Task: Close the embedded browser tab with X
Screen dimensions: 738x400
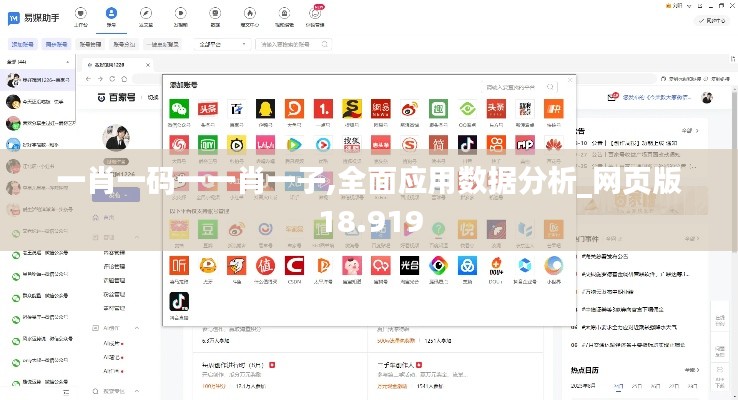Action: tap(148, 65)
